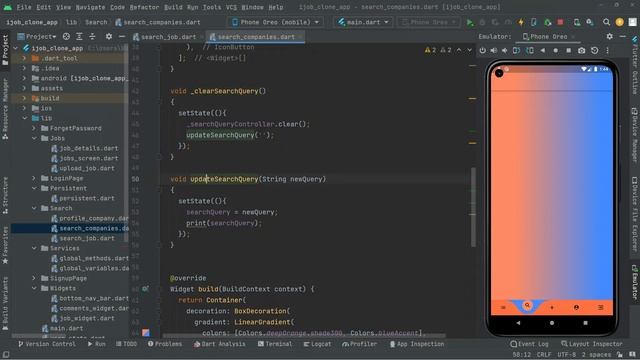Raise emulator volume with speaker icon
This screenshot has width=640, height=360.
pyautogui.click(x=493, y=51)
